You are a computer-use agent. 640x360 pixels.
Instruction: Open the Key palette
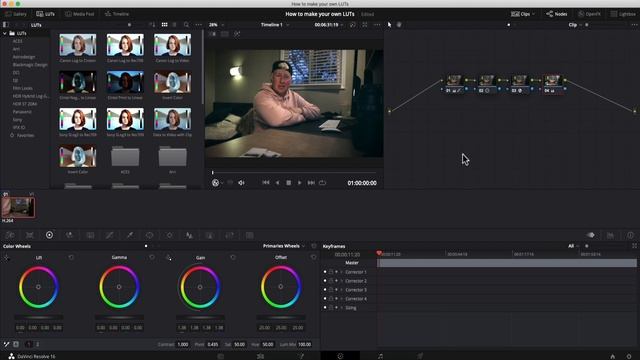209,235
